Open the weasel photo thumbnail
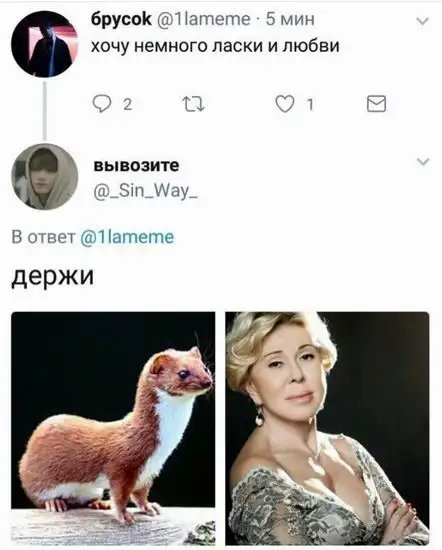This screenshot has height=550, width=442. (113, 428)
